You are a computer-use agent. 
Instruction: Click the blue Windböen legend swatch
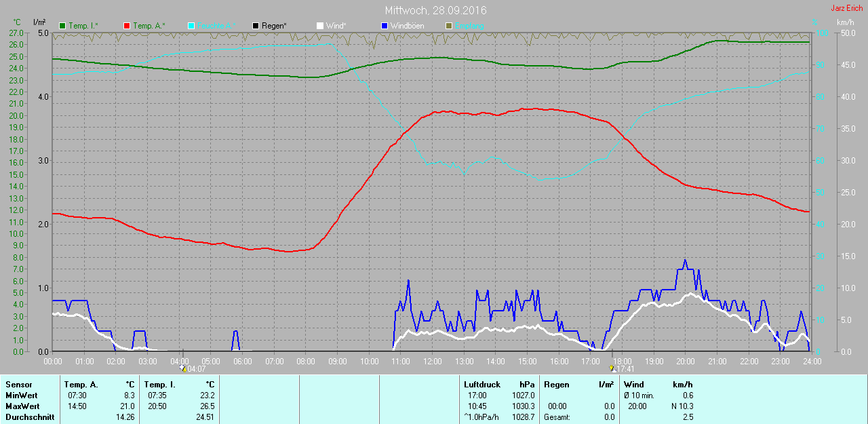384,26
